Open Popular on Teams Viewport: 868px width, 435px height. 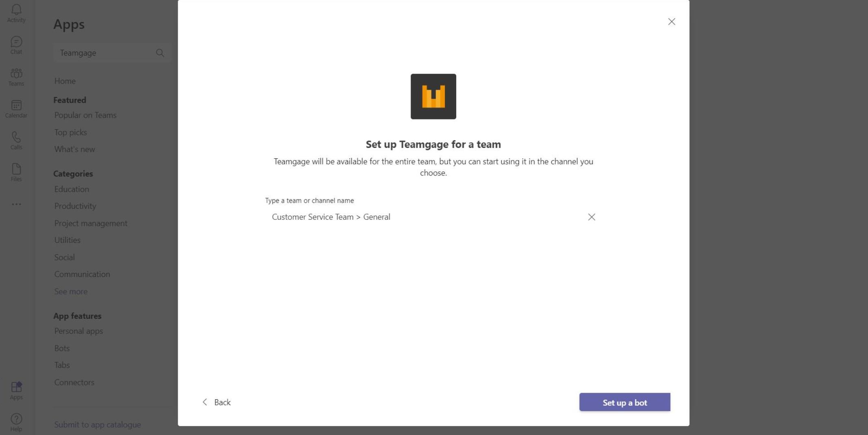click(x=85, y=115)
